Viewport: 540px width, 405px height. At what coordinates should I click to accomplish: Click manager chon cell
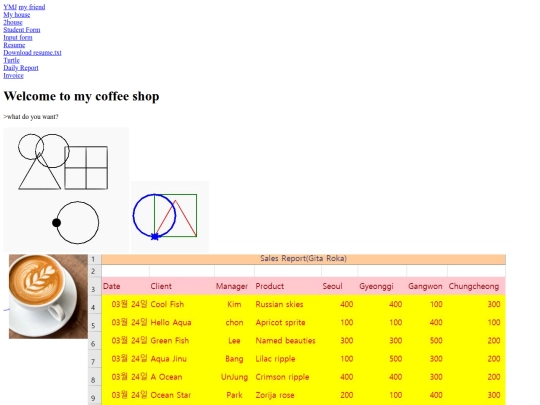[x=234, y=322]
